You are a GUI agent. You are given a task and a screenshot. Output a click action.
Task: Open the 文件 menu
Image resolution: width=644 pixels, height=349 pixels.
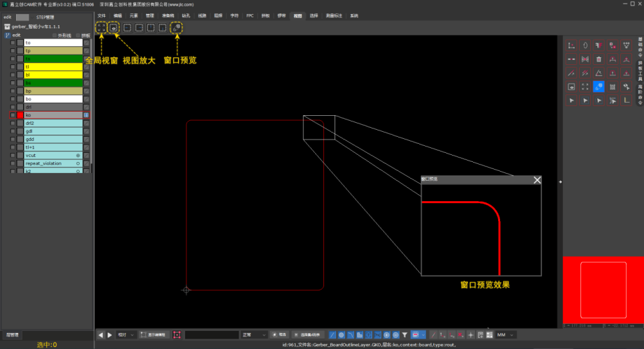(101, 15)
